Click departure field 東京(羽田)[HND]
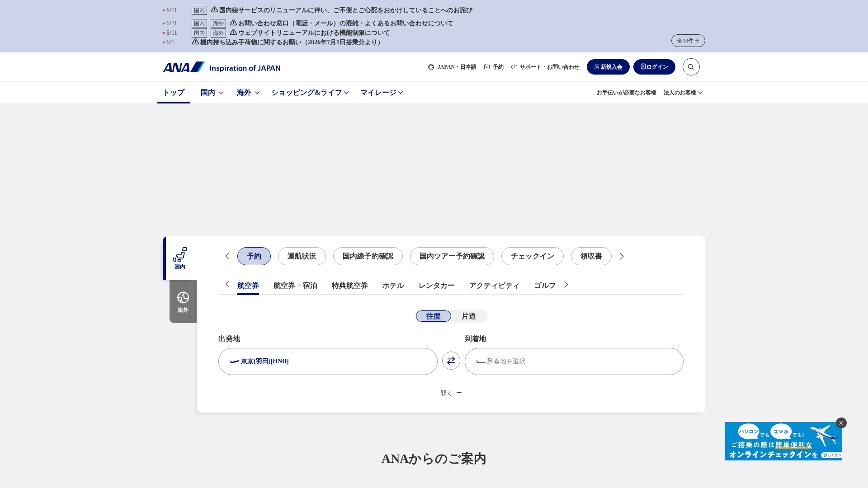Image resolution: width=868 pixels, height=488 pixels. pyautogui.click(x=328, y=361)
